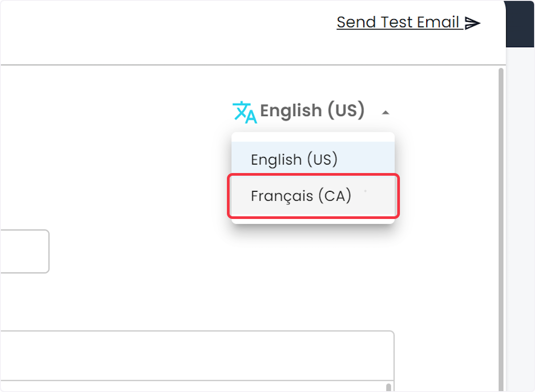Click the bold English (US) selector label
This screenshot has width=535, height=392.
(x=312, y=110)
